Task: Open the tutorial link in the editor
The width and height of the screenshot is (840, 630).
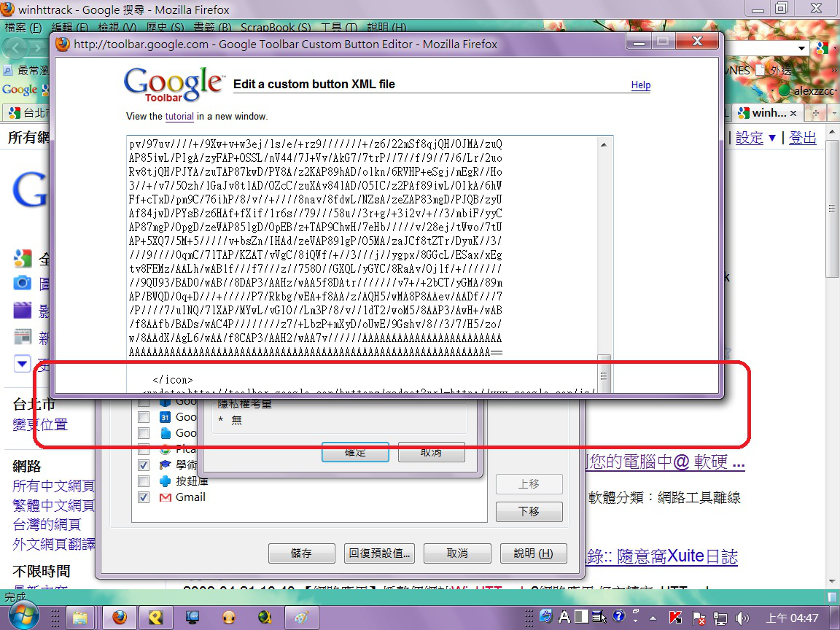Action: pyautogui.click(x=179, y=116)
